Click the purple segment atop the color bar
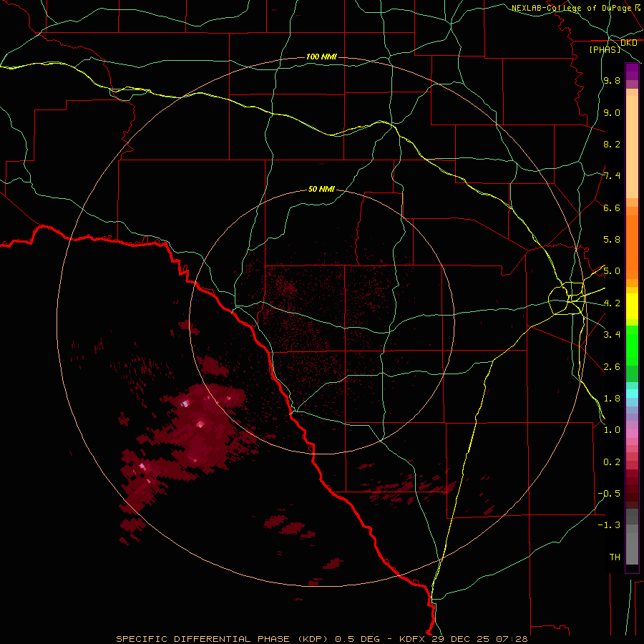 632,72
